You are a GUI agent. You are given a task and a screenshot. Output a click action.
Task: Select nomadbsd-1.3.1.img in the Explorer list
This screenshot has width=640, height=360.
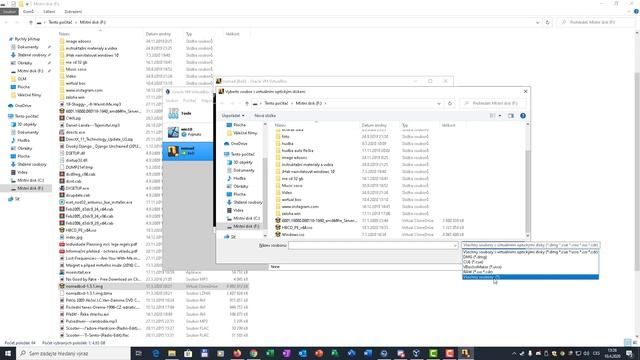tap(84, 286)
